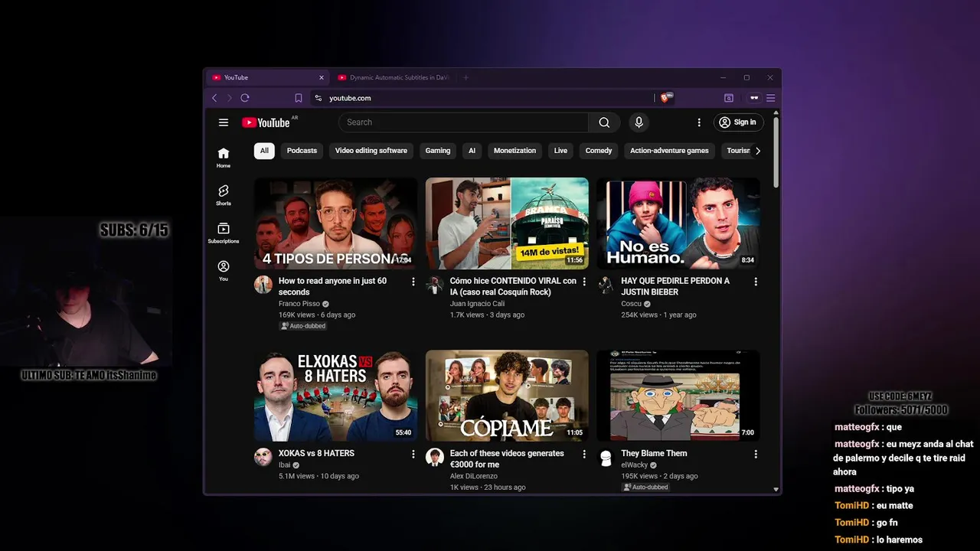980x551 pixels.
Task: Open Alex DiLorenzo channel avatar
Action: 435,457
